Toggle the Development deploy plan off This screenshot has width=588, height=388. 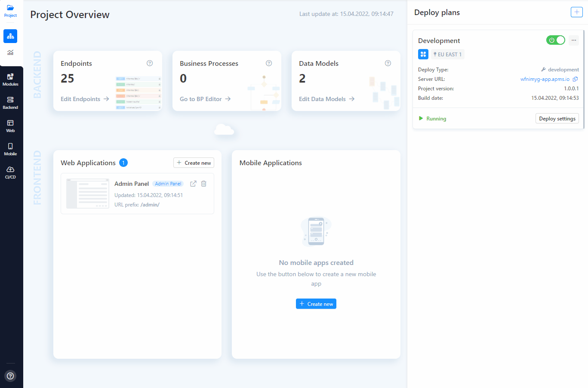[556, 40]
